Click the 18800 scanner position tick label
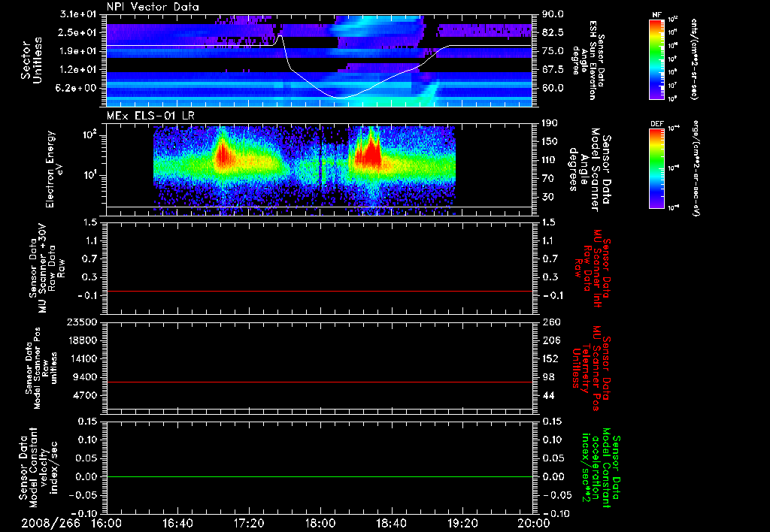The width and height of the screenshot is (770, 532). 82,340
